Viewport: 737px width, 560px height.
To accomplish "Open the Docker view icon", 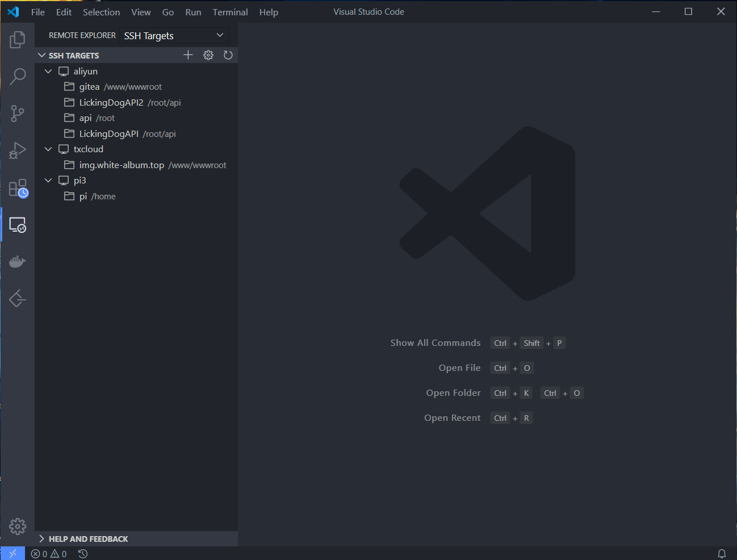I will pos(18,261).
